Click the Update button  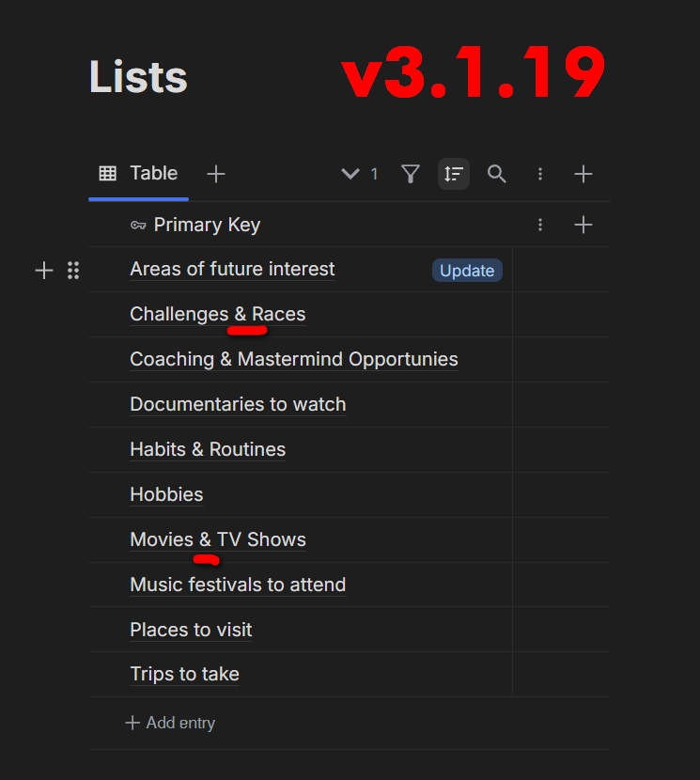(x=467, y=271)
